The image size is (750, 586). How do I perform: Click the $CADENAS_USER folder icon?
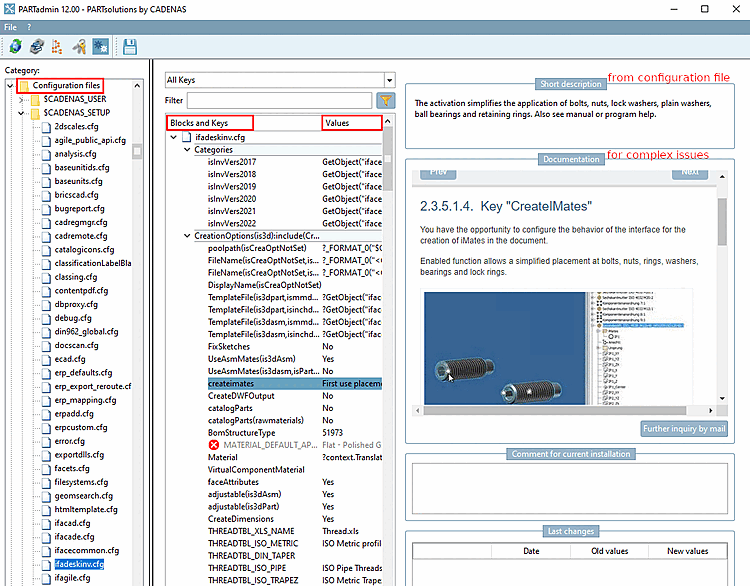pyautogui.click(x=35, y=100)
